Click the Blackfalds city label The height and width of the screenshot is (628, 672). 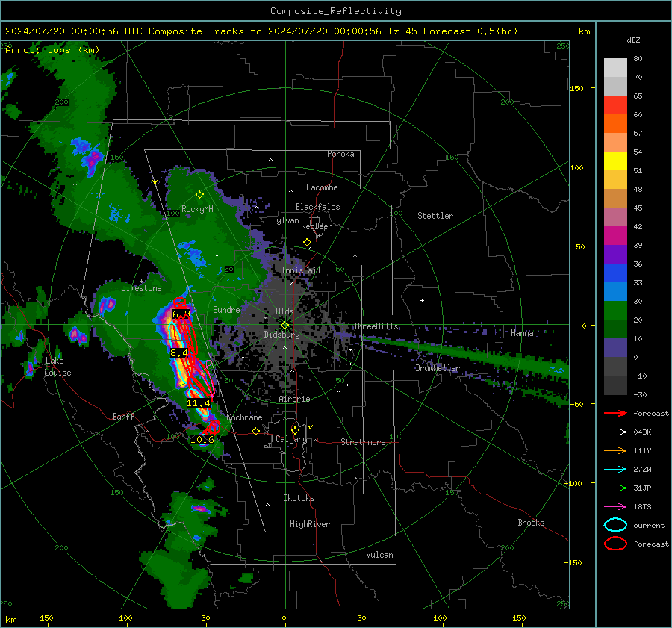pos(317,207)
